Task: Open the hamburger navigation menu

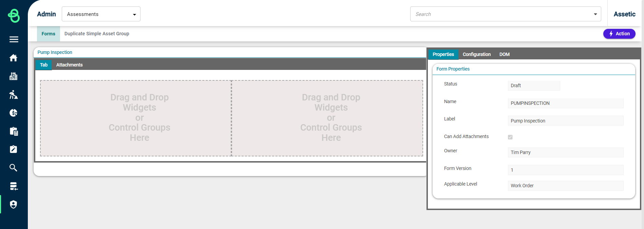Action: [14, 40]
